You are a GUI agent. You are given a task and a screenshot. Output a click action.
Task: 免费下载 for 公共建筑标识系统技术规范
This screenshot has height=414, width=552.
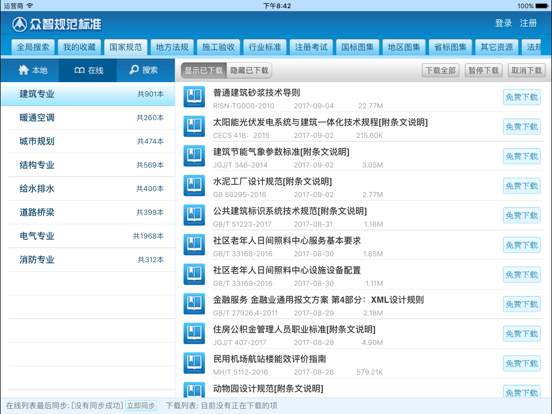tap(522, 215)
